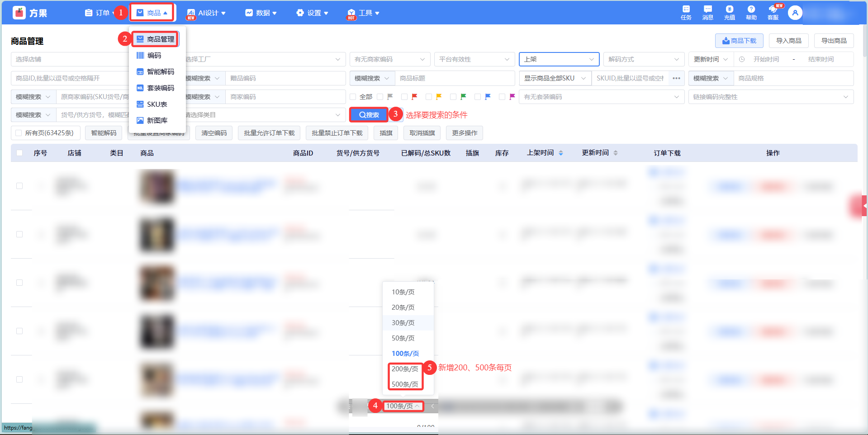Click the 取消插旗 button

coord(422,133)
